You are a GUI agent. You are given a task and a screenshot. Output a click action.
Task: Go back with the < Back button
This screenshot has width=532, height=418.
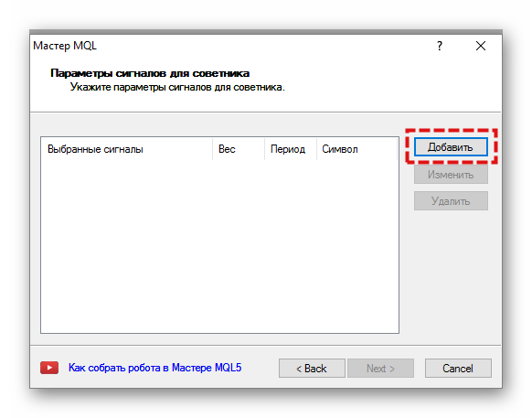312,368
